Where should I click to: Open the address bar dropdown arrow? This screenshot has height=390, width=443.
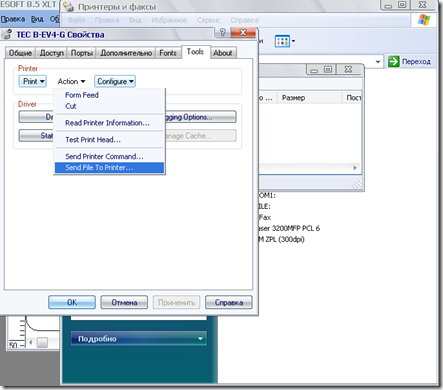pyautogui.click(x=378, y=62)
